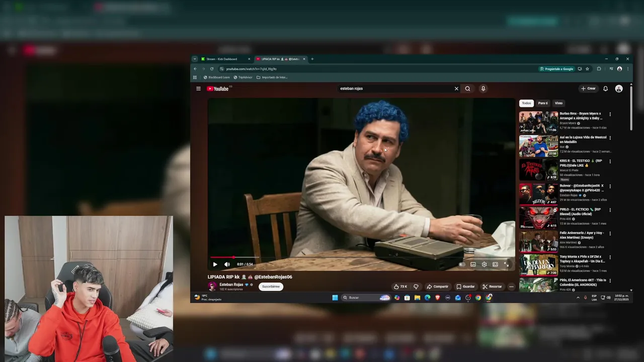Open the YouTube account avatar menu

[x=619, y=88]
